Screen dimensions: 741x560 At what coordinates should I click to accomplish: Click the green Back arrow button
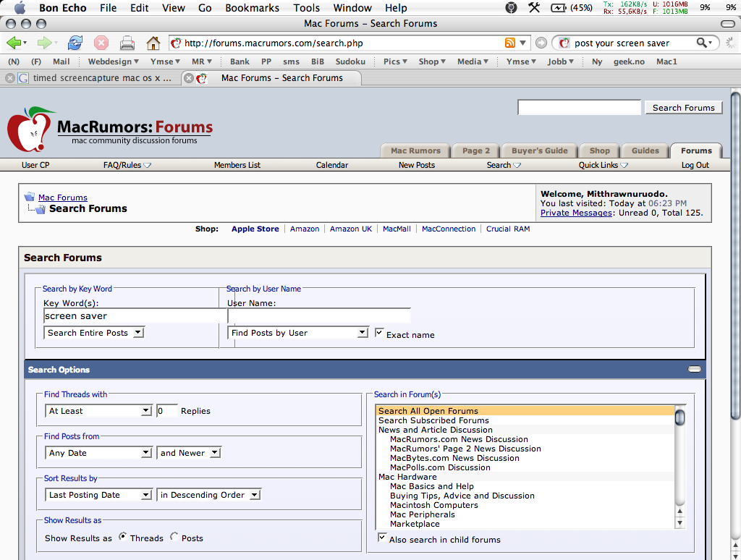coord(14,43)
